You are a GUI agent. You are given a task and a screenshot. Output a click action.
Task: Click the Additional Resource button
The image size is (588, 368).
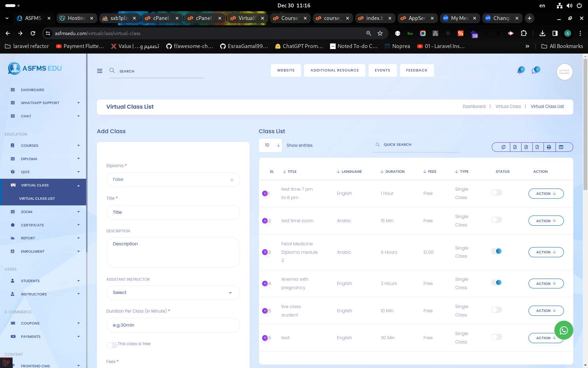pyautogui.click(x=334, y=70)
